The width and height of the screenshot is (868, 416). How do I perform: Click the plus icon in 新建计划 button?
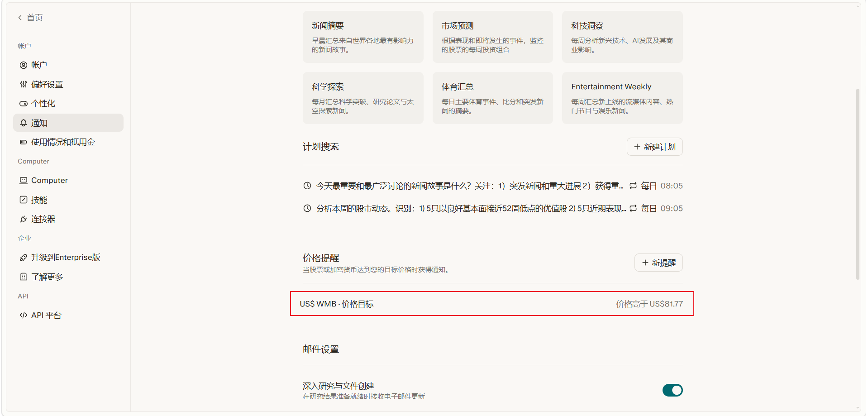point(637,147)
